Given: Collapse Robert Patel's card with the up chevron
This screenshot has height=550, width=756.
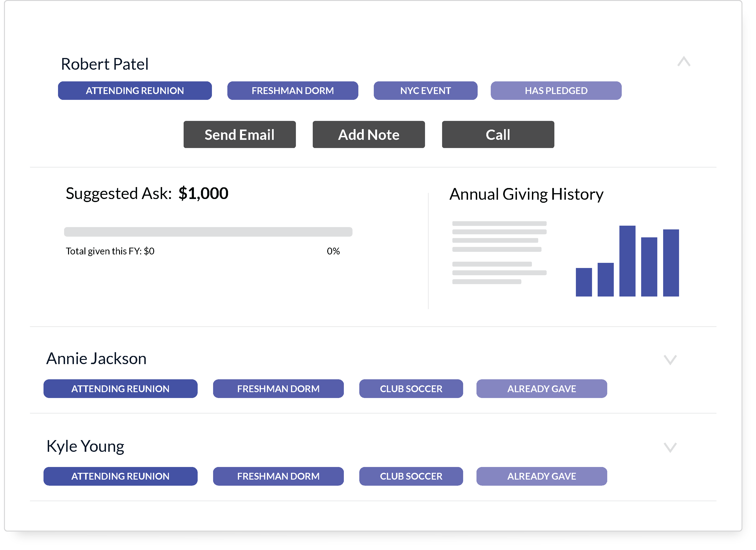Looking at the screenshot, I should [684, 62].
